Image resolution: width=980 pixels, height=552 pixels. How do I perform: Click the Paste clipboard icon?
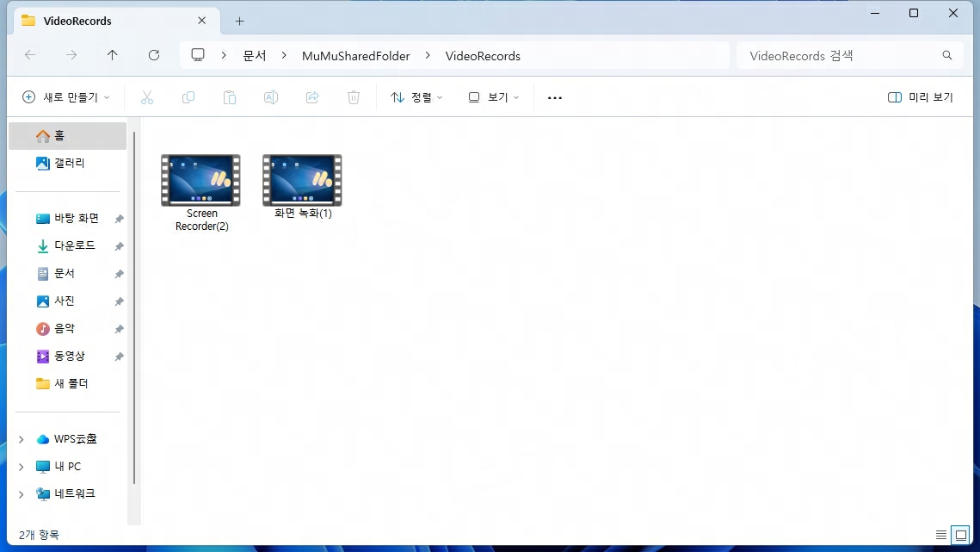[x=230, y=97]
